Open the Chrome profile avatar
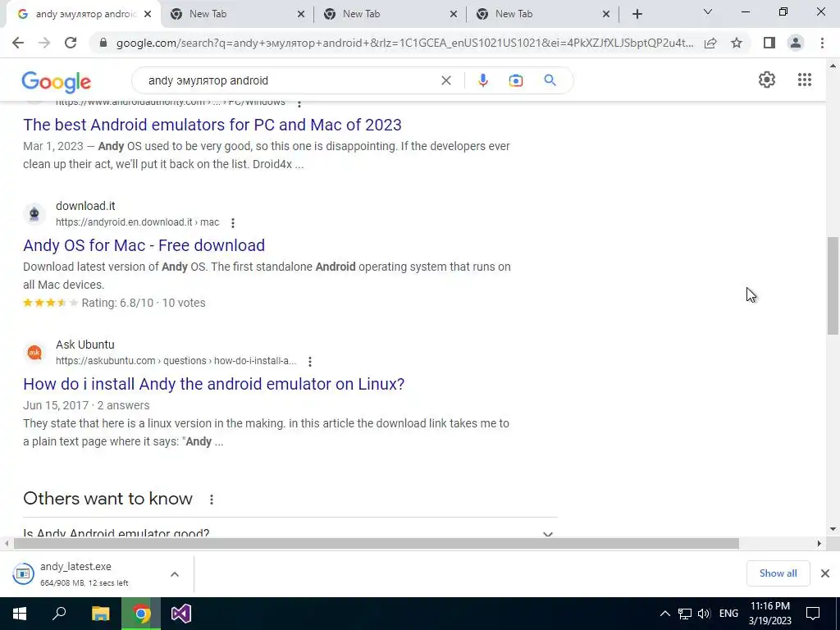The image size is (840, 630). [x=796, y=43]
